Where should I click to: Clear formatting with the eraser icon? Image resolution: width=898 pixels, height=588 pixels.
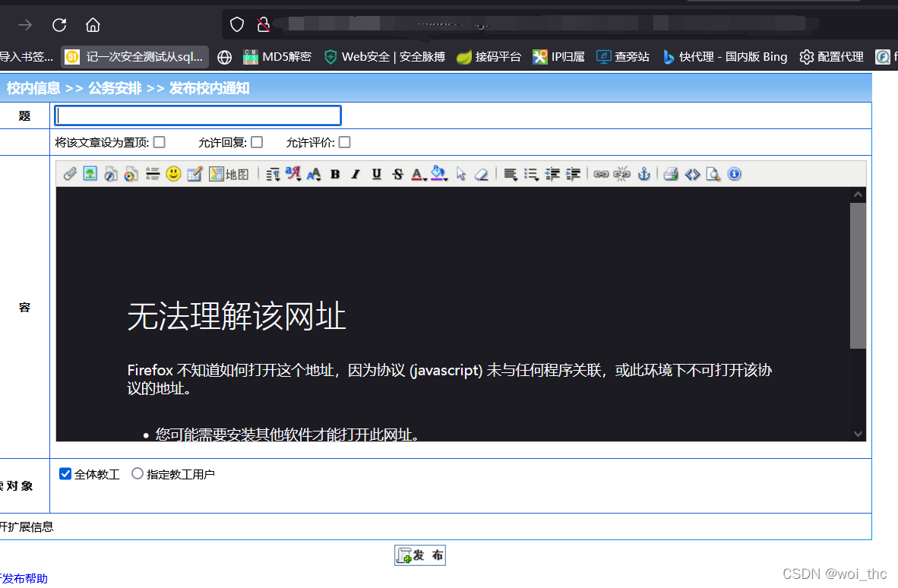coord(482,174)
